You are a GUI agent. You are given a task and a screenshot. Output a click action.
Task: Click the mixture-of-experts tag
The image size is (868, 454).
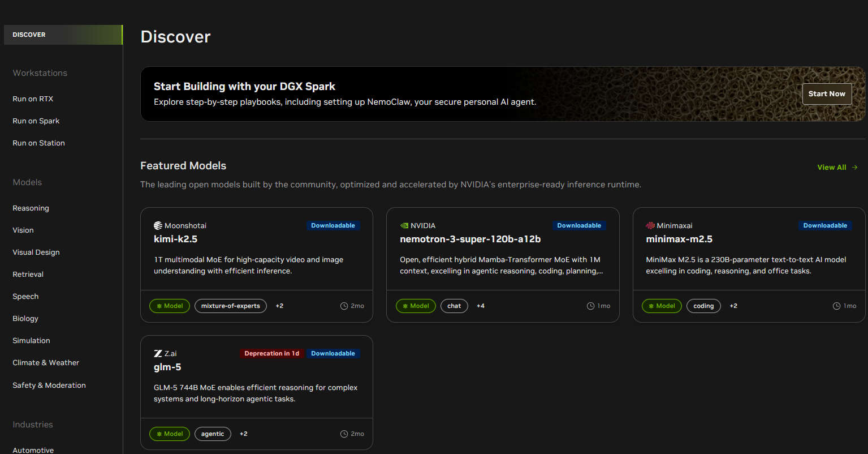pyautogui.click(x=231, y=306)
